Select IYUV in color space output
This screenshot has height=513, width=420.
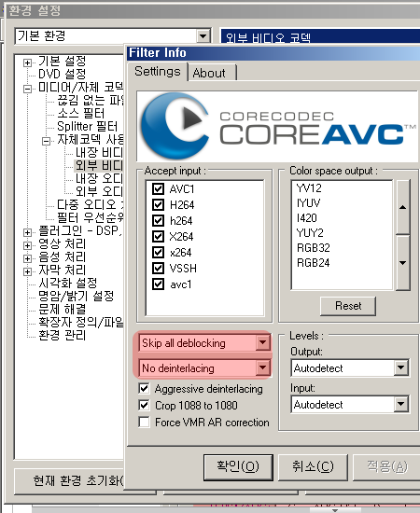point(308,203)
